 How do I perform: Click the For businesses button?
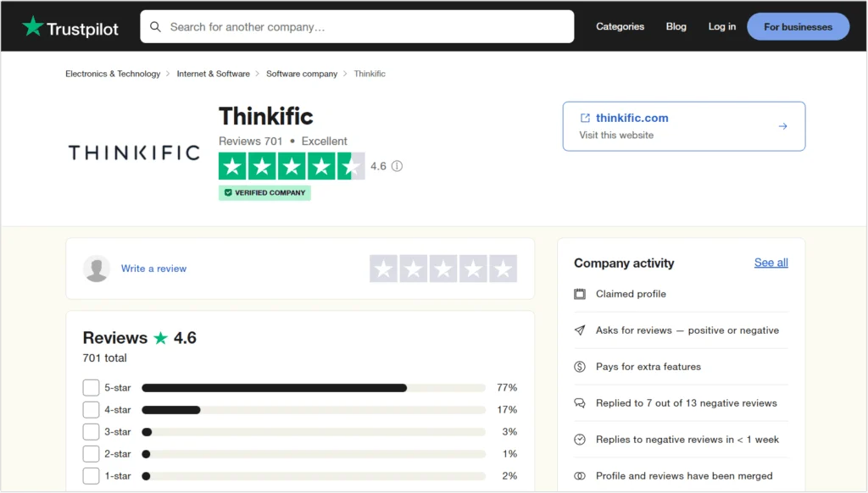(798, 26)
